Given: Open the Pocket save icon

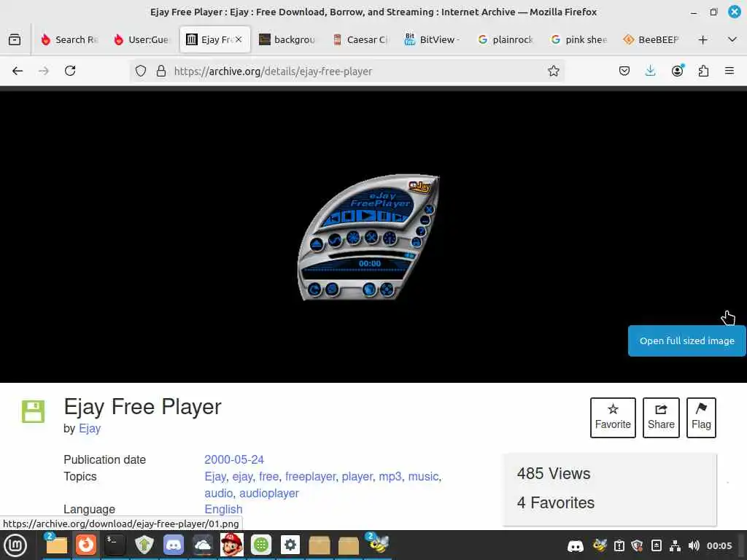Looking at the screenshot, I should point(624,71).
